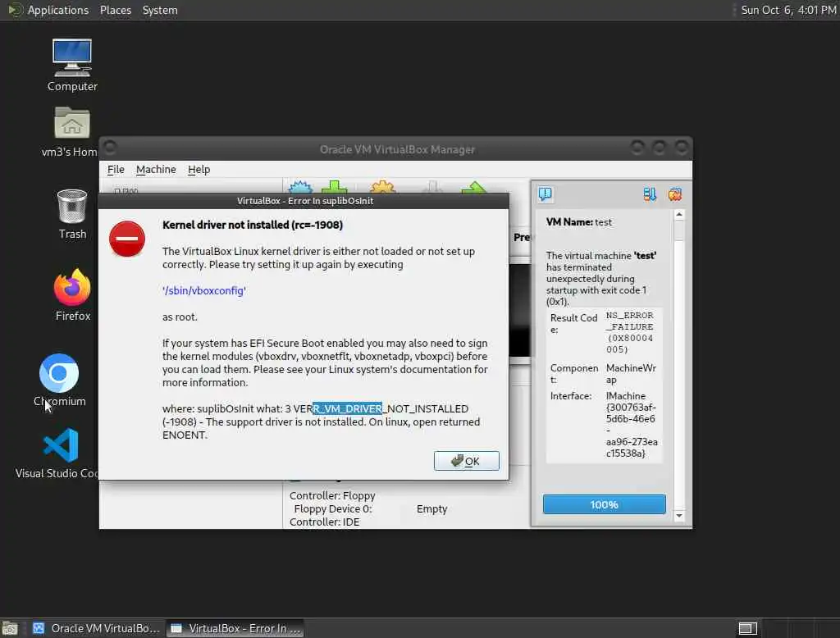
Task: Open Machine menu in VirtualBox Manager
Action: [156, 169]
